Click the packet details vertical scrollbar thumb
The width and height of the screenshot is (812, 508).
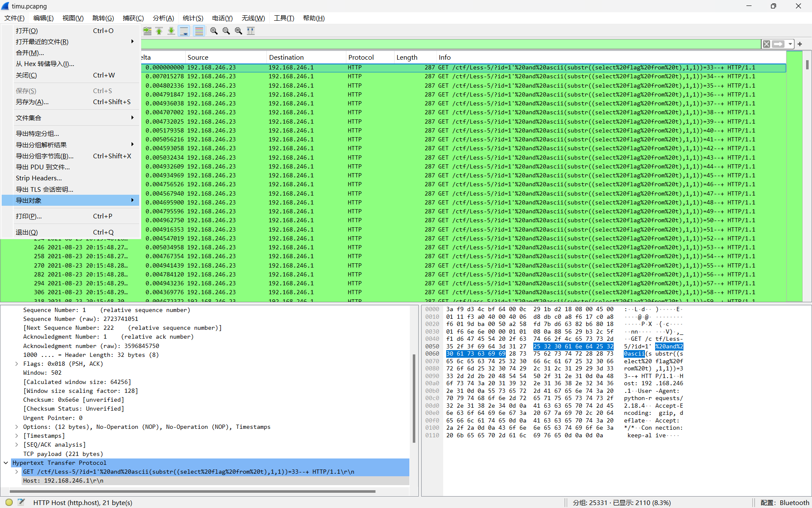tap(414, 398)
